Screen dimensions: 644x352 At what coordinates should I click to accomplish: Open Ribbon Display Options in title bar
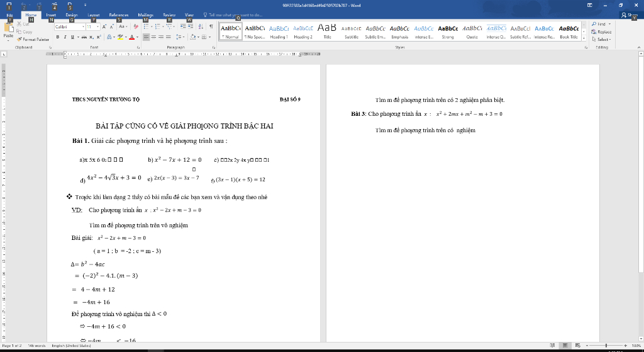click(590, 5)
